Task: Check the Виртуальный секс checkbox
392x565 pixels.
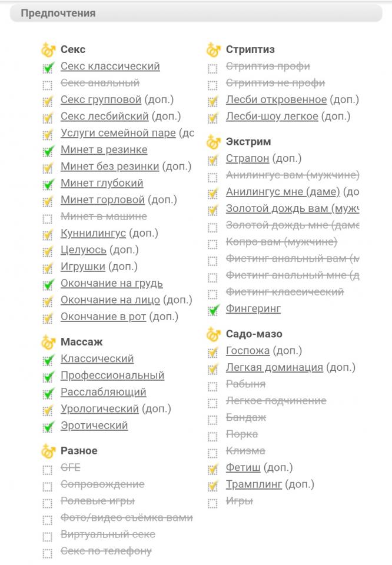Action: point(48,536)
